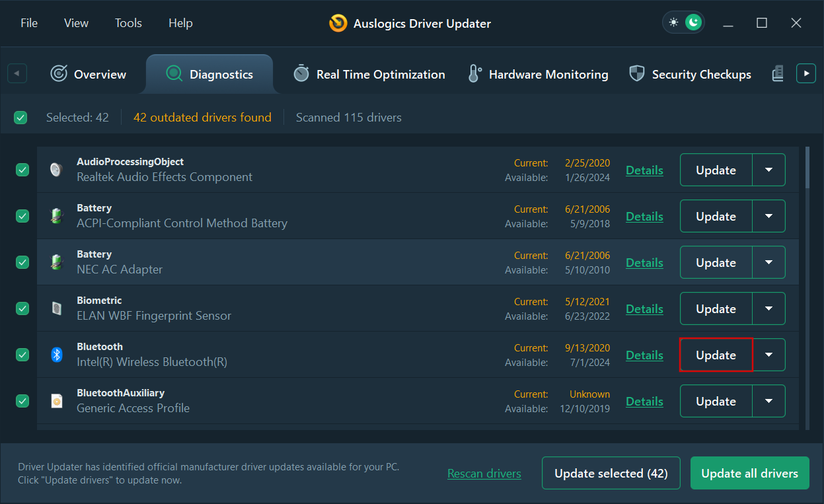Open the View menu

(x=76, y=23)
